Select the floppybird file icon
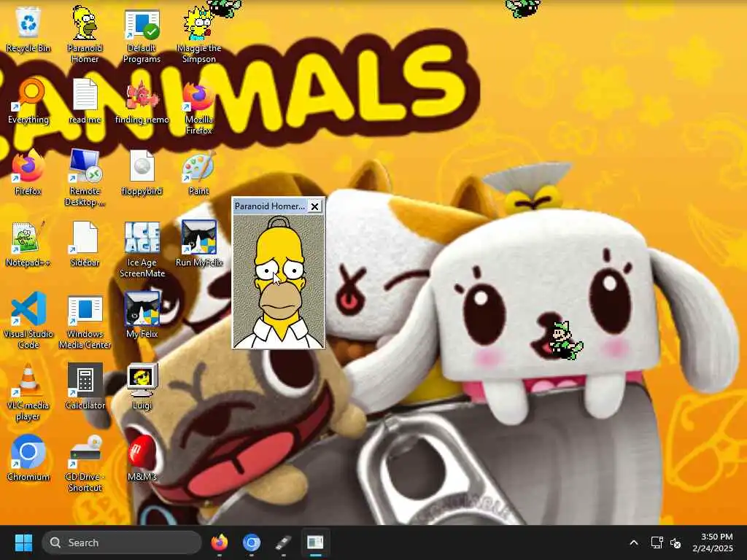The height and width of the screenshot is (560, 747). point(142,173)
